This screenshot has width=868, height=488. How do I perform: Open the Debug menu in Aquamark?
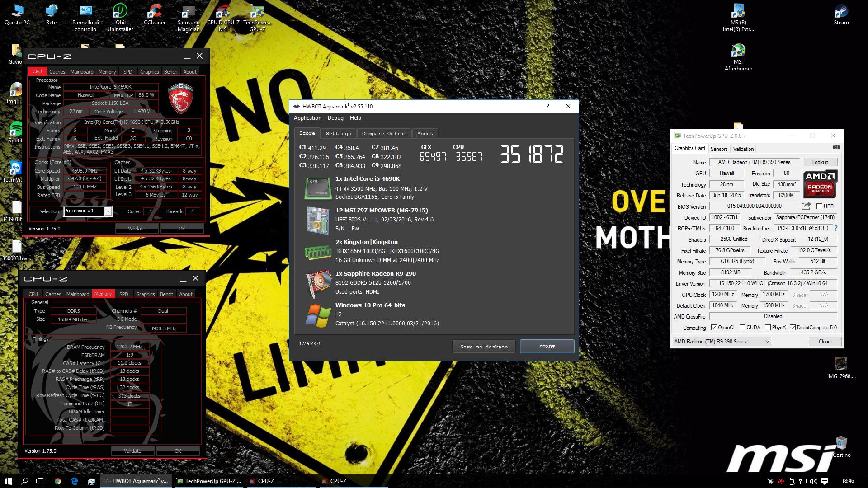(335, 118)
